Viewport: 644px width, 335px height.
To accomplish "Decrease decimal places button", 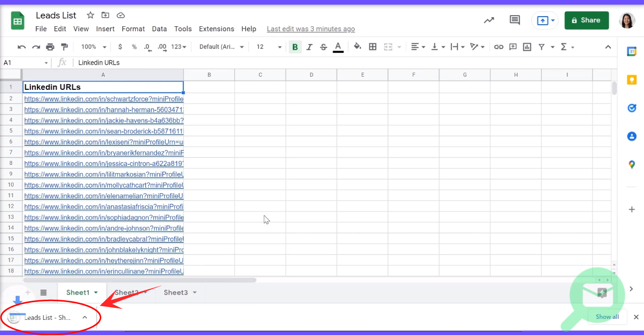I will tap(147, 47).
